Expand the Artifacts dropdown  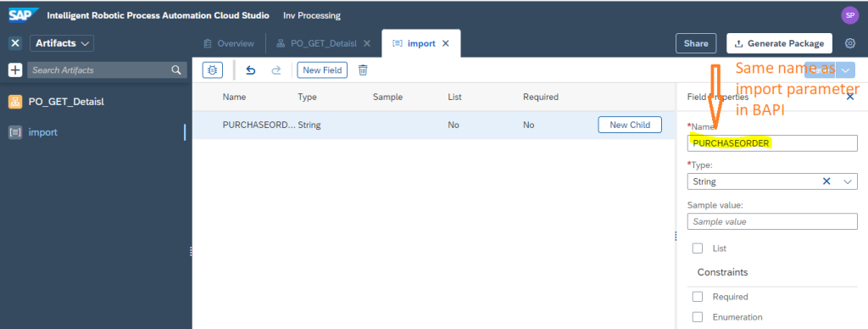61,43
